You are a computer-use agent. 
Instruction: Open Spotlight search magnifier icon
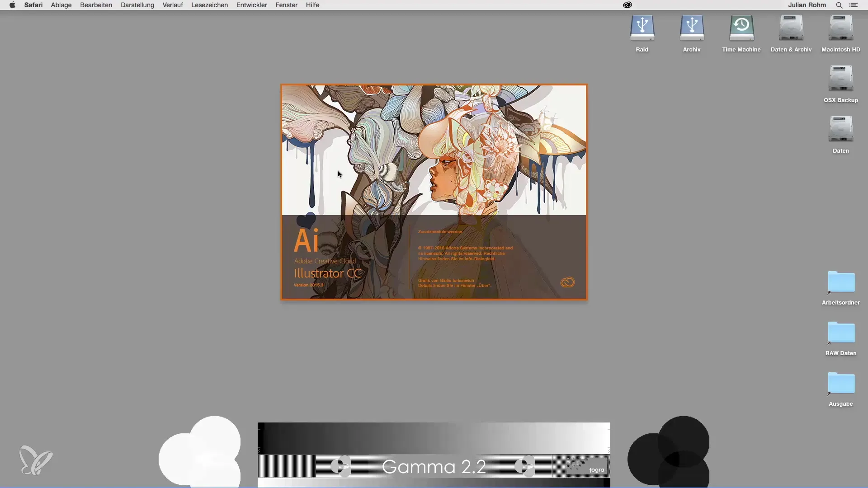click(x=839, y=5)
